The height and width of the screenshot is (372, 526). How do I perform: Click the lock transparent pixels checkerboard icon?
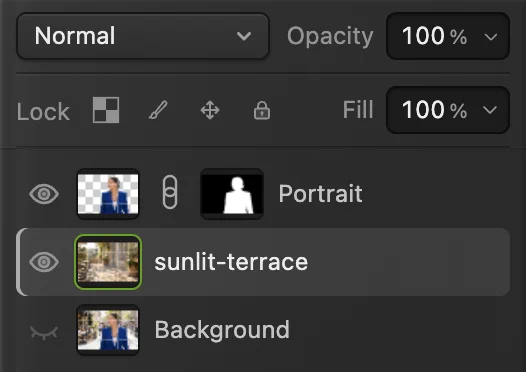pyautogui.click(x=106, y=110)
